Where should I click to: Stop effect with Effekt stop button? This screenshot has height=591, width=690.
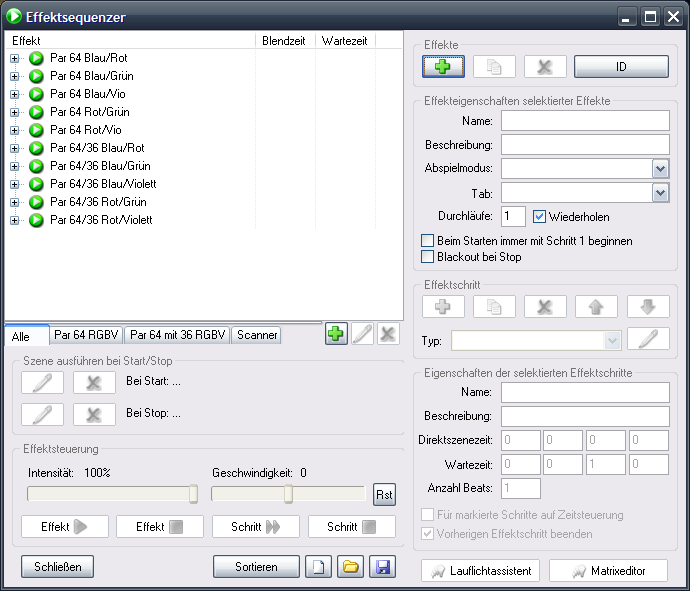160,527
